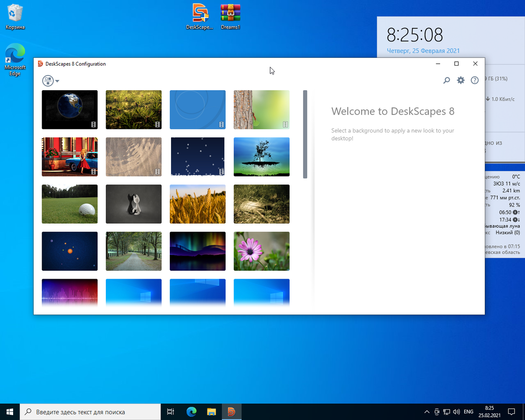525x420 pixels.
Task: Click the background list scrollbar
Action: (x=305, y=134)
